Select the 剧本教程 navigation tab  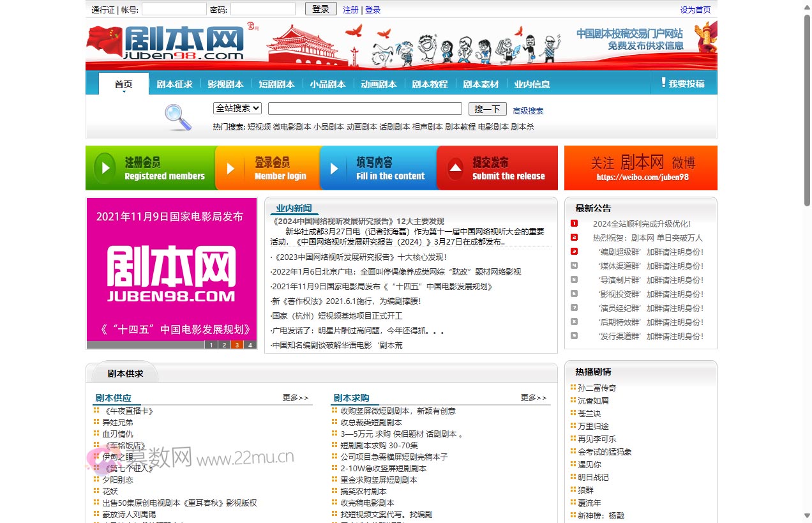430,84
